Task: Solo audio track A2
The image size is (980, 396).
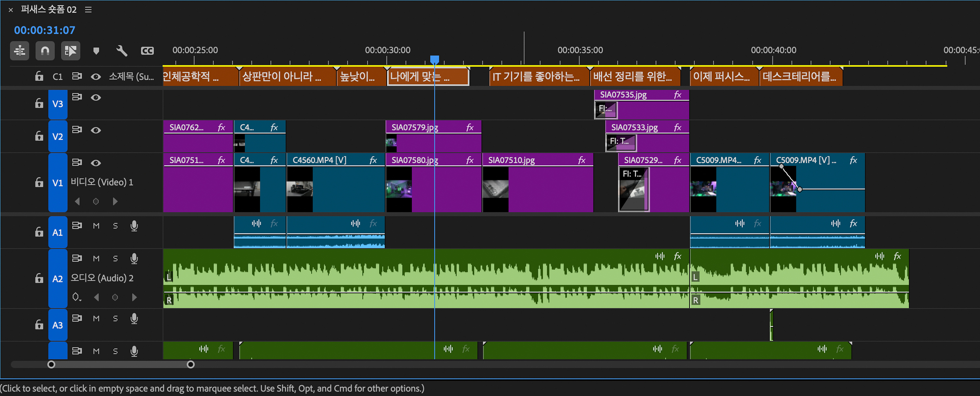Action: tap(115, 259)
